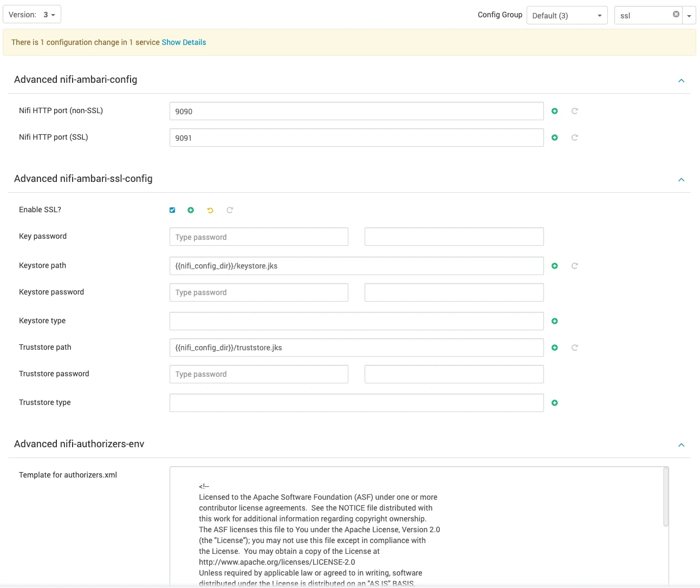This screenshot has width=700, height=588.
Task: Click the 'Advanced nifi-authorizers-env' heading
Action: (79, 444)
